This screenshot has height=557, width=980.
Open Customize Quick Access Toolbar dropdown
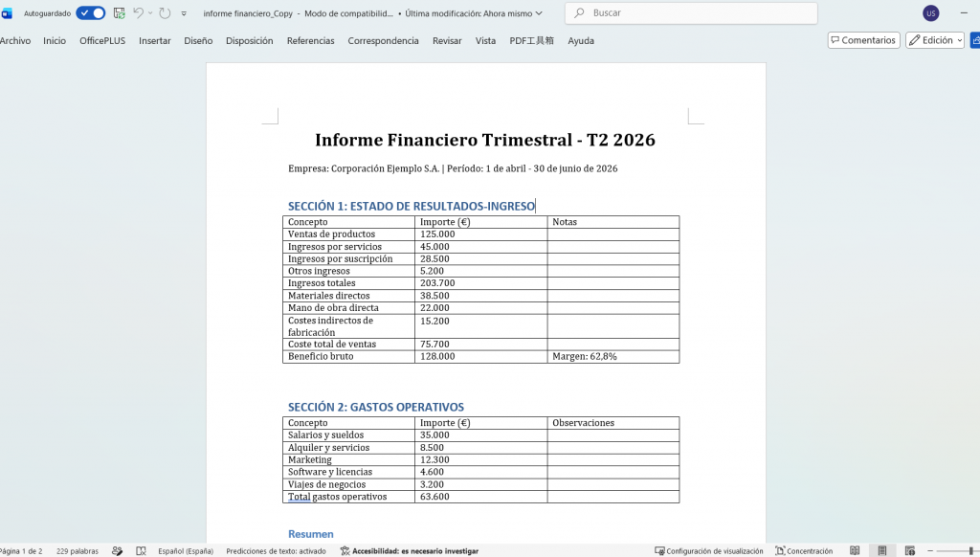point(184,13)
